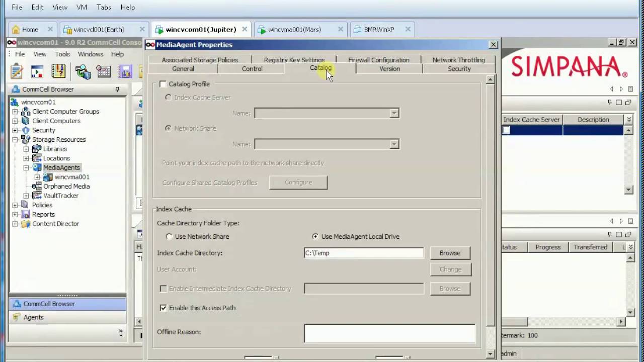Expand the Libraries tree node

[26, 149]
